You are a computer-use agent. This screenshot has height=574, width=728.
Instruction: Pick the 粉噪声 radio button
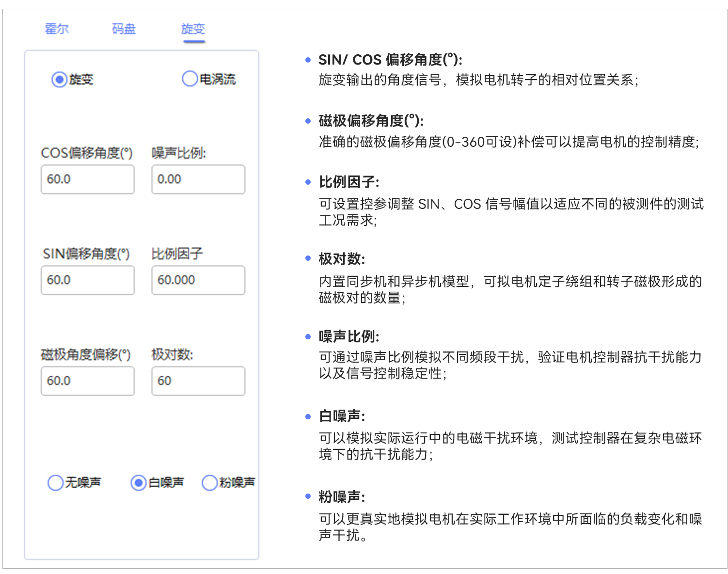point(209,483)
